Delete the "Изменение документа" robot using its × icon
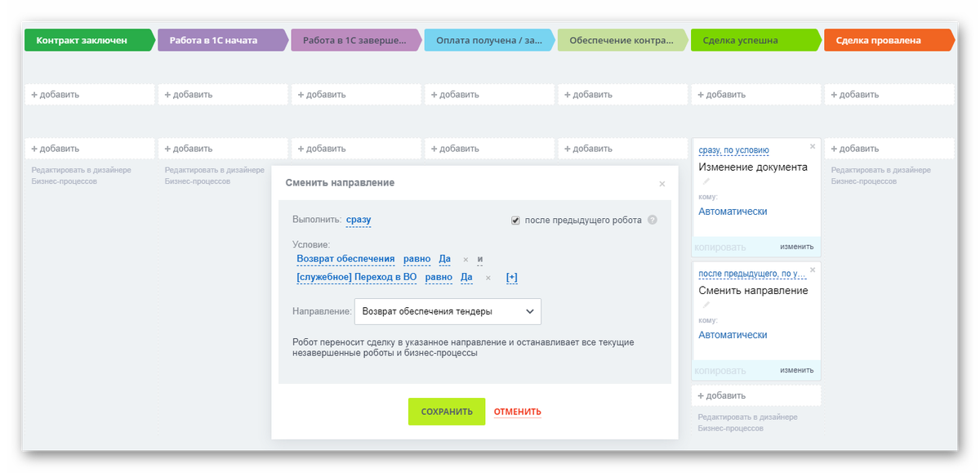 pos(812,145)
